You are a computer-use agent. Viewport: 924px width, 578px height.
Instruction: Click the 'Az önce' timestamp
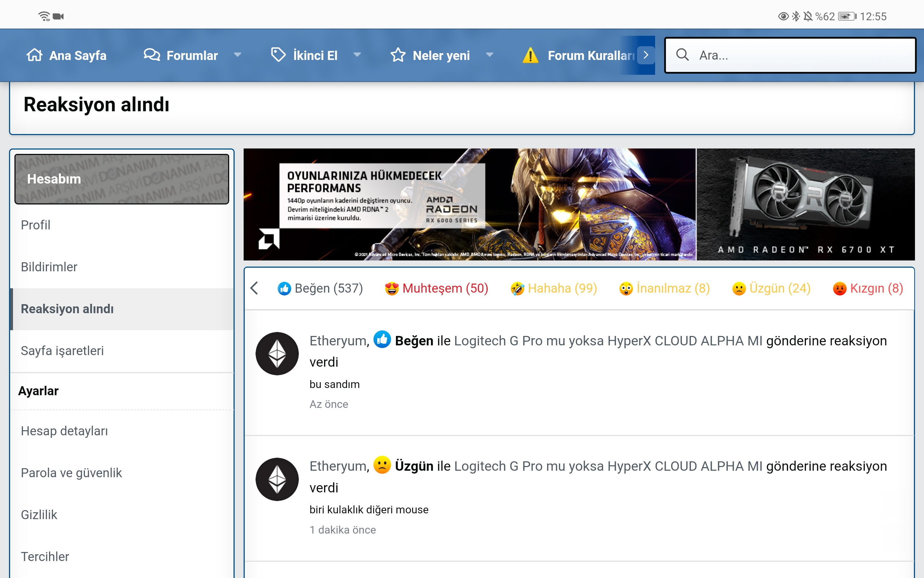click(328, 404)
